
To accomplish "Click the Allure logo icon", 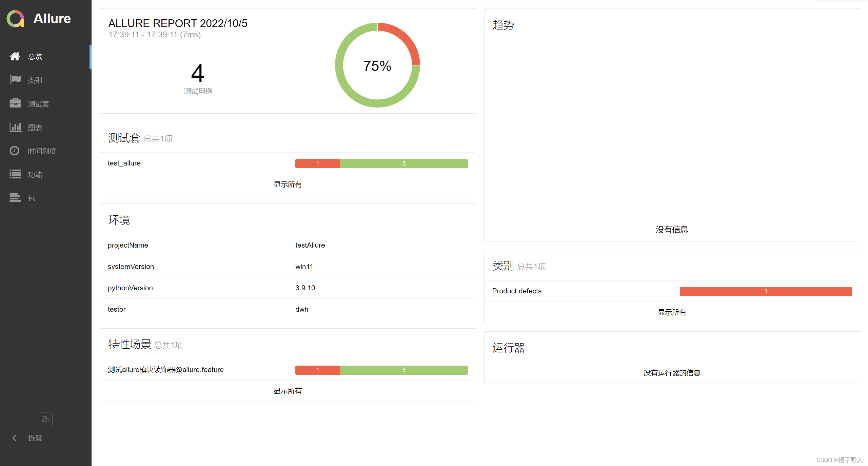I will pos(15,18).
